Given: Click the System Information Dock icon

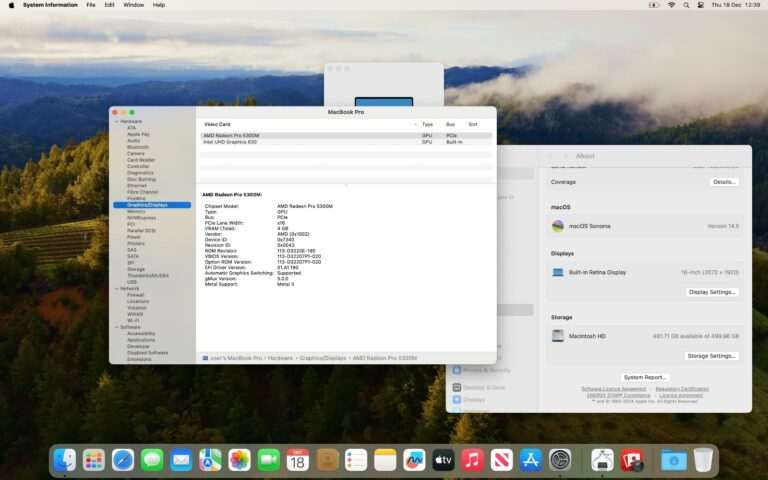Looking at the screenshot, I should [x=602, y=460].
